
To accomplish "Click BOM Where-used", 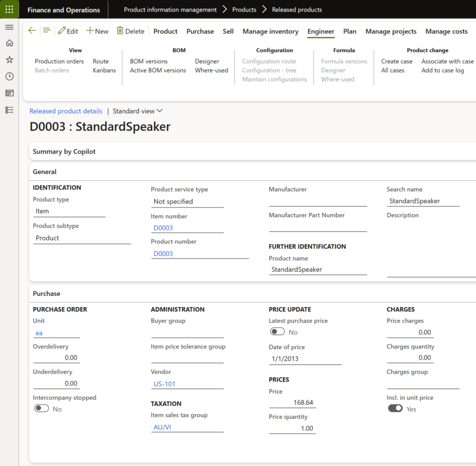I will [212, 70].
